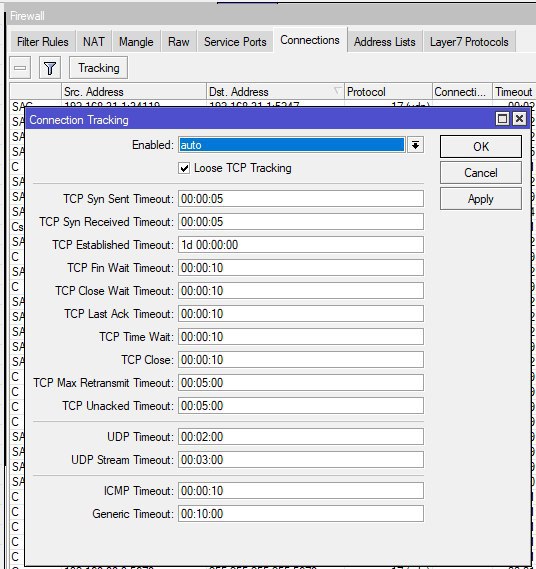Viewport: 536px width, 569px height.
Task: Select the Connections tab
Action: pyautogui.click(x=310, y=40)
